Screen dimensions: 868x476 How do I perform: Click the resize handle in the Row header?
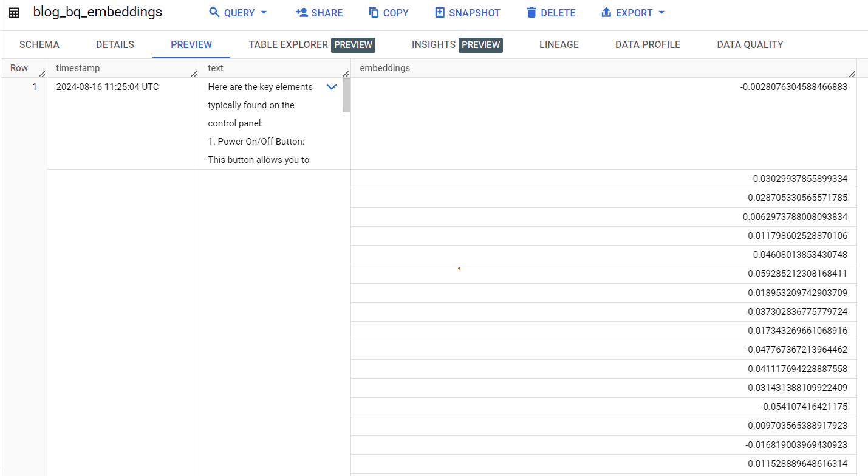tap(41, 73)
